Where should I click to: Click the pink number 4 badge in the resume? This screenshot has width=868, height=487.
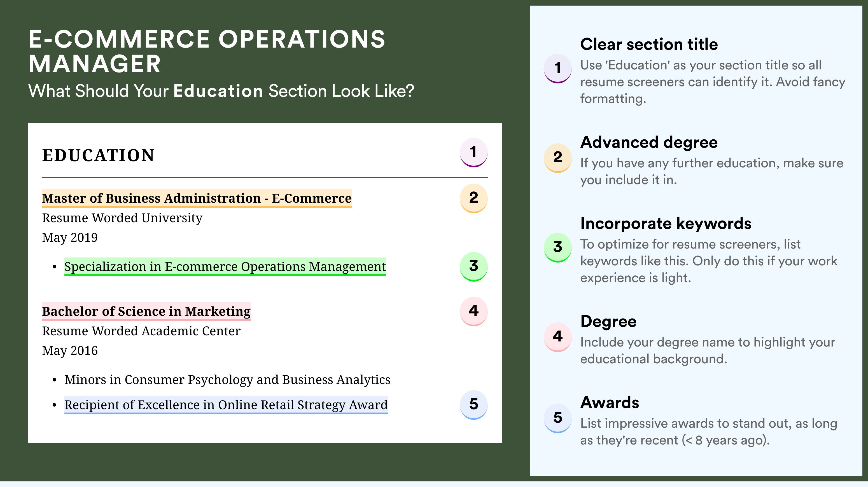coord(473,311)
